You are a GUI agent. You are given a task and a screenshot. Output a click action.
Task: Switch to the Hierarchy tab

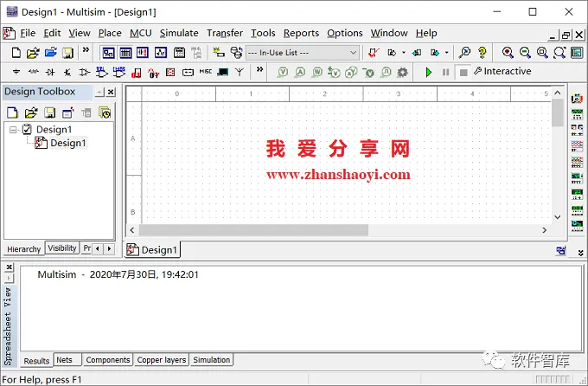[23, 249]
